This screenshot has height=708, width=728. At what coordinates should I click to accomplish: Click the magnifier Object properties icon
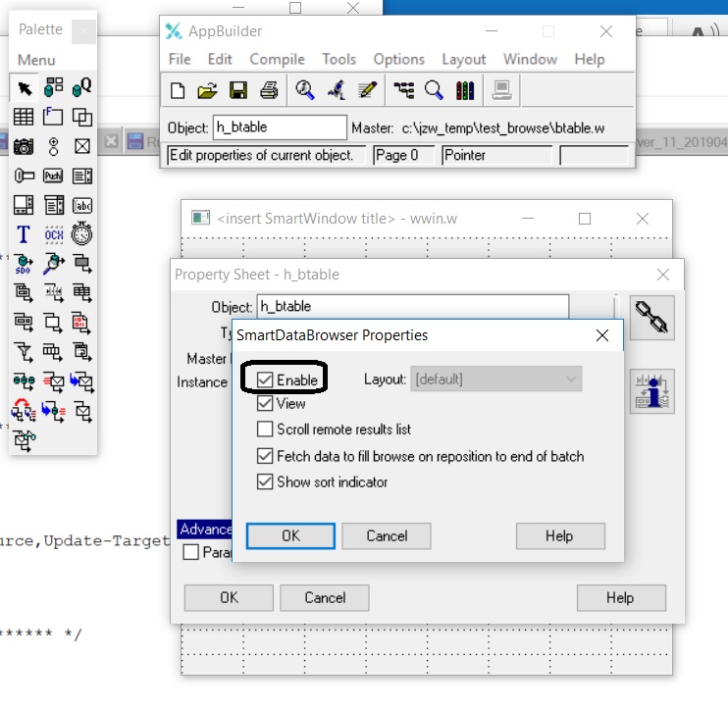coord(434,90)
